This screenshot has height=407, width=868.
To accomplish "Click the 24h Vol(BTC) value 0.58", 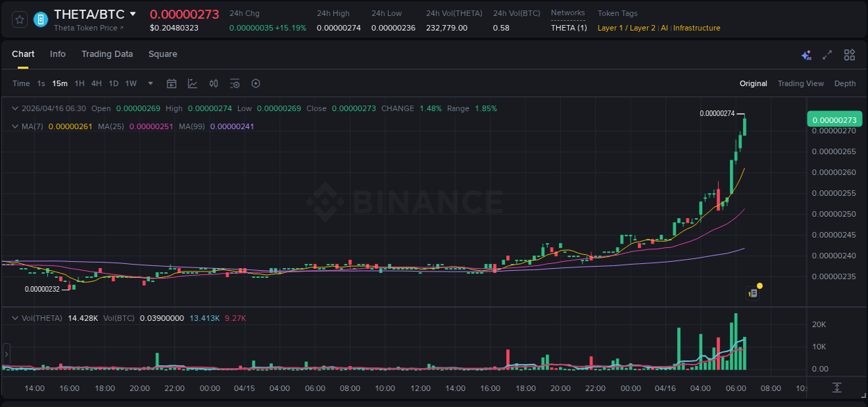I will click(x=501, y=28).
